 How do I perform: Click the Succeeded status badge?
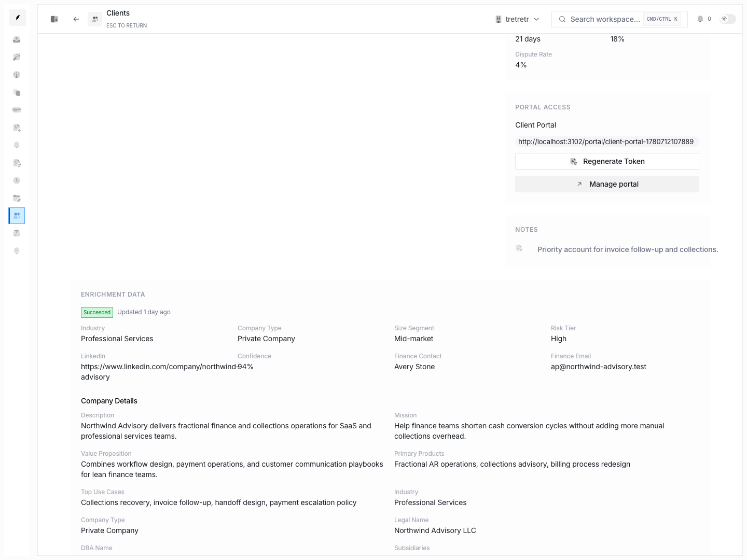(x=97, y=312)
